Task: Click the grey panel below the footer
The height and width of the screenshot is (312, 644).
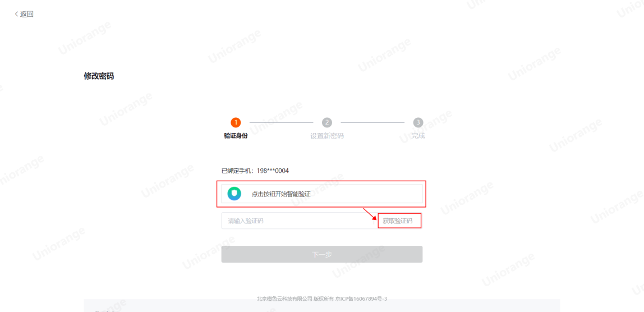Action: 321,306
